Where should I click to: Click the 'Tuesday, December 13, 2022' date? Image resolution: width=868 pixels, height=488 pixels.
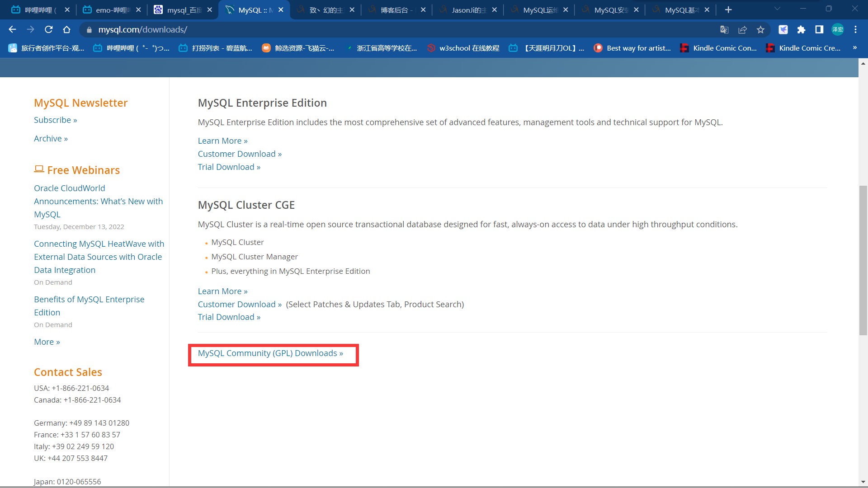[79, 226]
